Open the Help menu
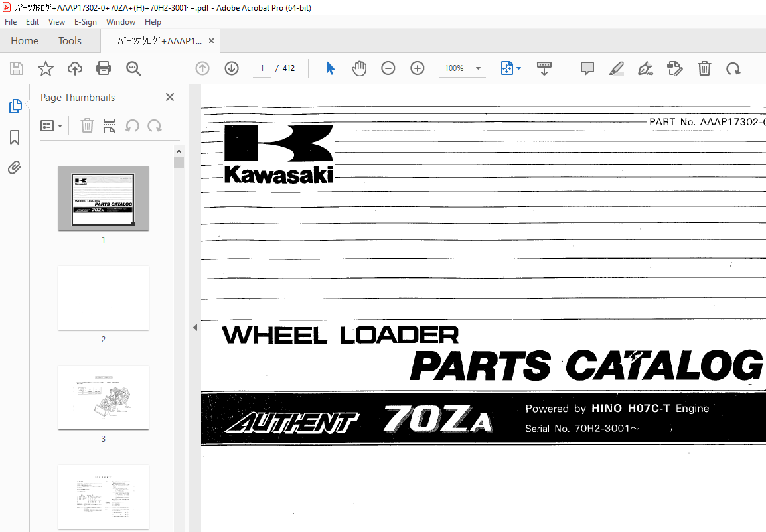The height and width of the screenshot is (532, 766). [153, 22]
